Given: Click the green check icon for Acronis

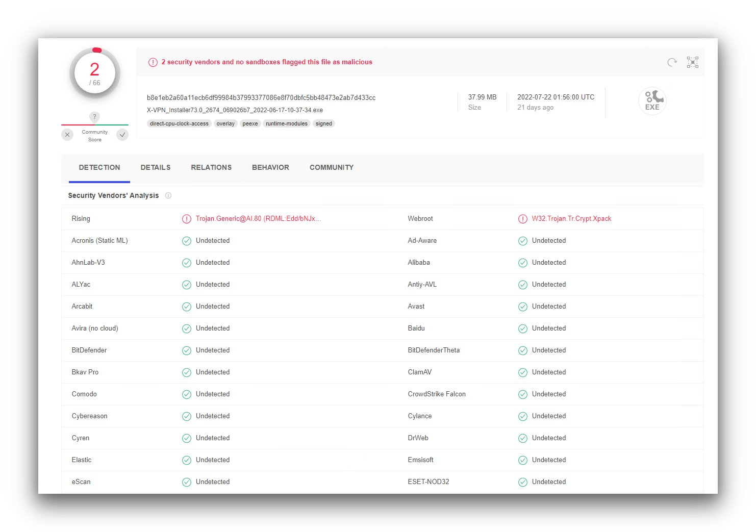Looking at the screenshot, I should click(187, 241).
